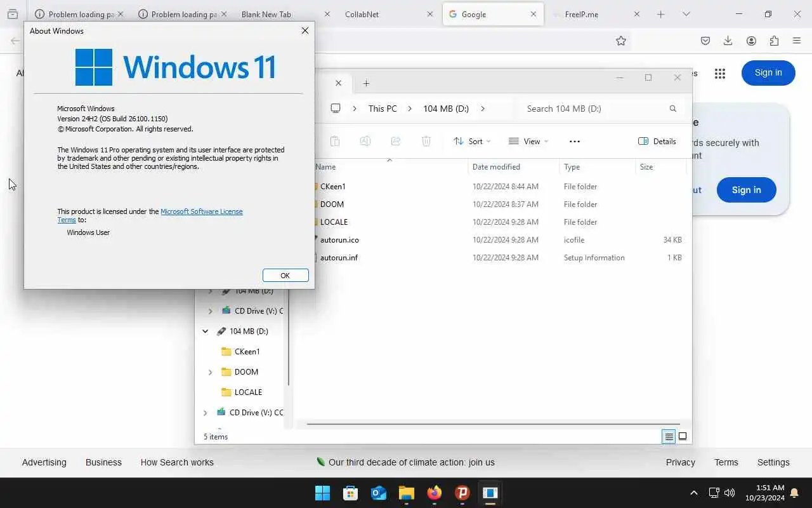Click the navigation pane vertical scrollbar
Image resolution: width=812 pixels, height=508 pixels.
coord(289,337)
